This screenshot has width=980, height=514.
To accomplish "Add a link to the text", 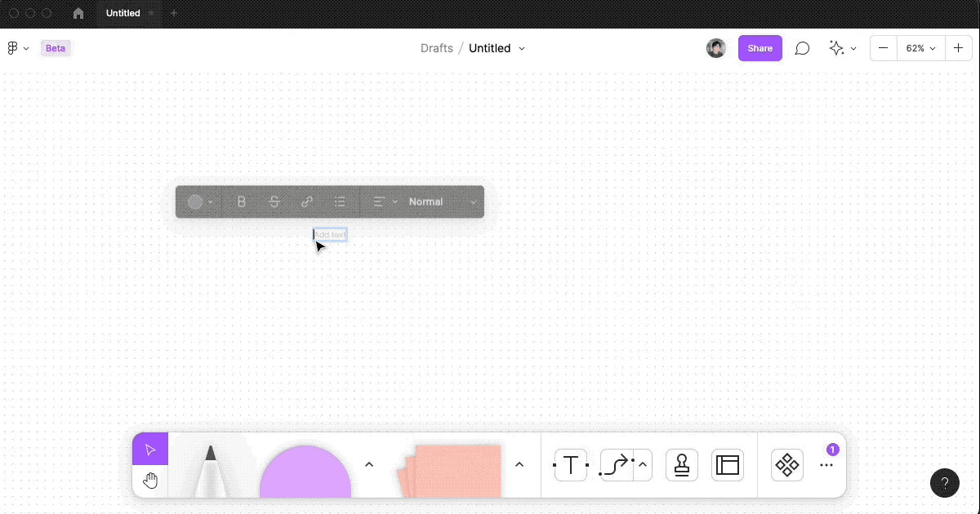I will [307, 202].
